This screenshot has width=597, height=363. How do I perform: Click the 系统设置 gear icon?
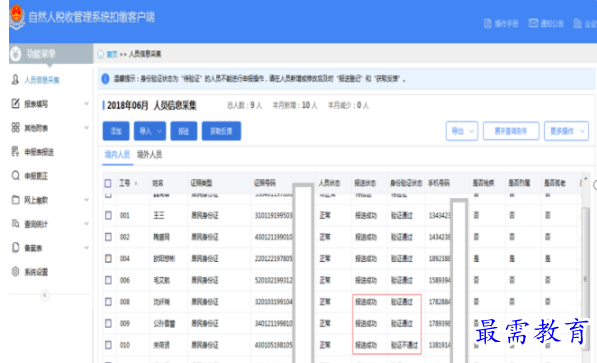click(15, 272)
